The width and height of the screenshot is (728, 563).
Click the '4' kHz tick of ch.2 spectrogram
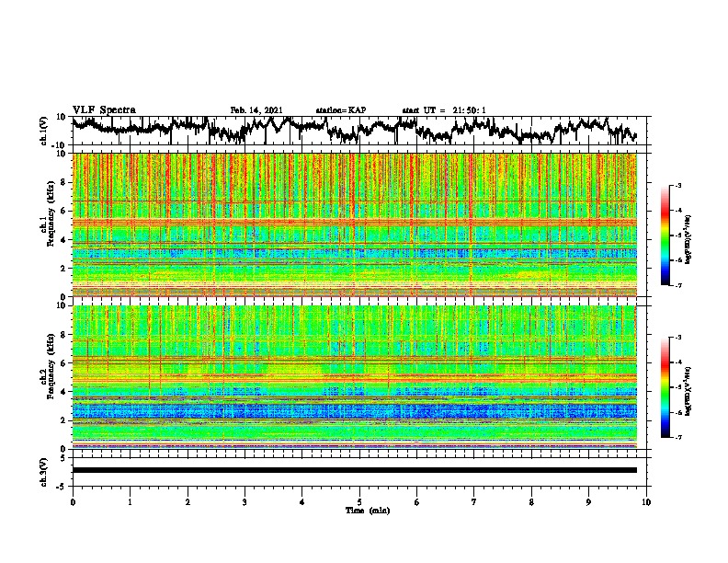pos(63,392)
